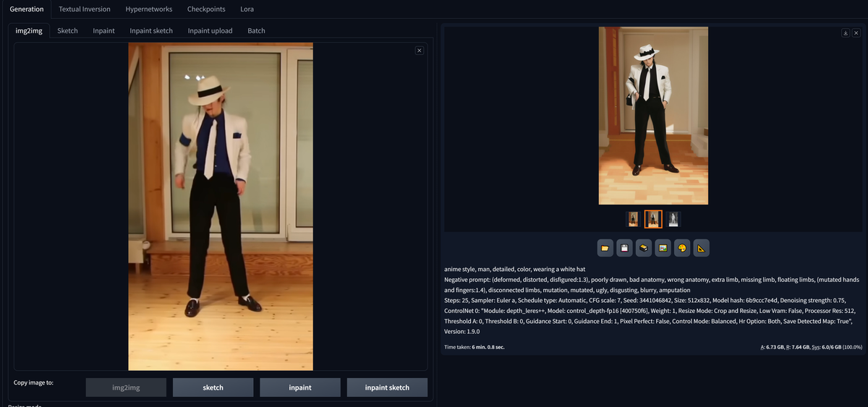Send the image to the img2img tab
The width and height of the screenshot is (868, 407).
(662, 248)
